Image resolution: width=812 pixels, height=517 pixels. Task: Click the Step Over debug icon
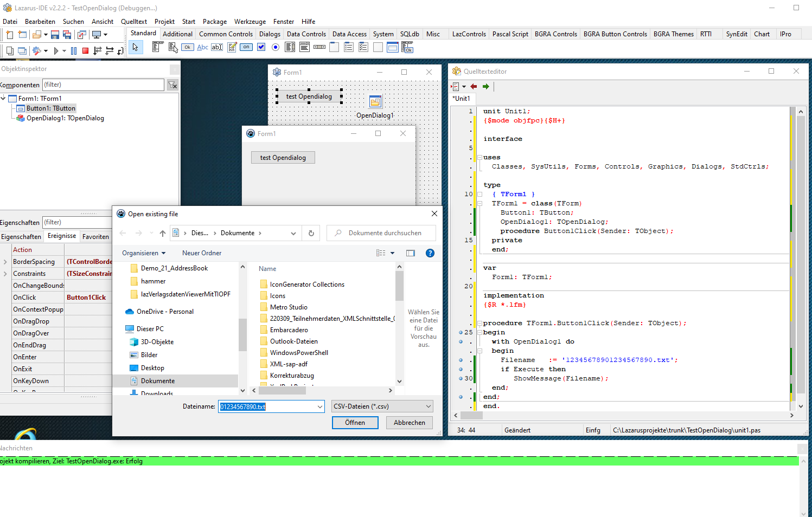[x=110, y=51]
